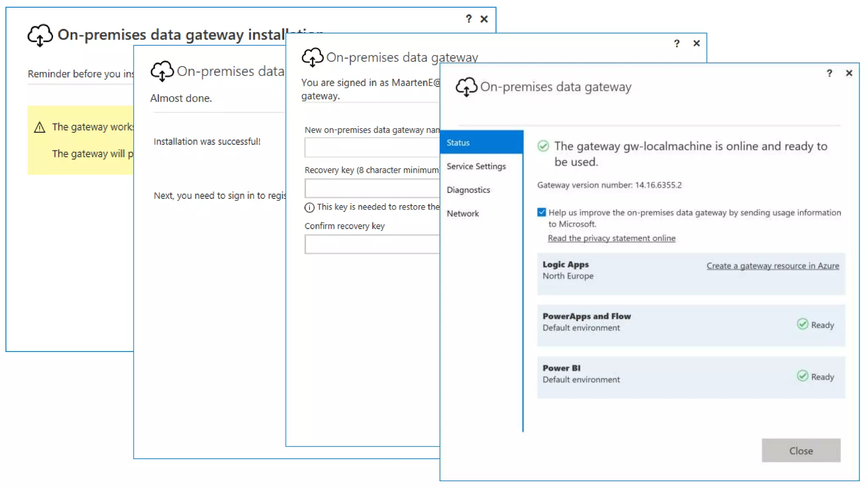868x488 pixels.
Task: Go to the Network tab
Action: point(462,213)
